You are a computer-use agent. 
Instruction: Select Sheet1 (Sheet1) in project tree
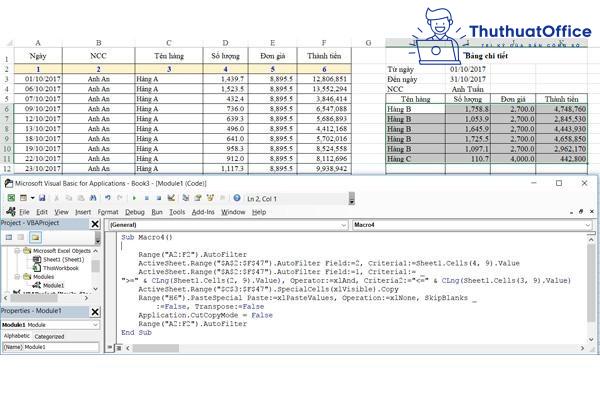coord(63,259)
